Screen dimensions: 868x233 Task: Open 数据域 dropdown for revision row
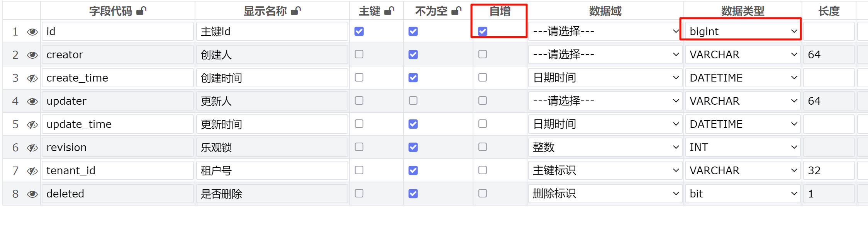tap(605, 147)
